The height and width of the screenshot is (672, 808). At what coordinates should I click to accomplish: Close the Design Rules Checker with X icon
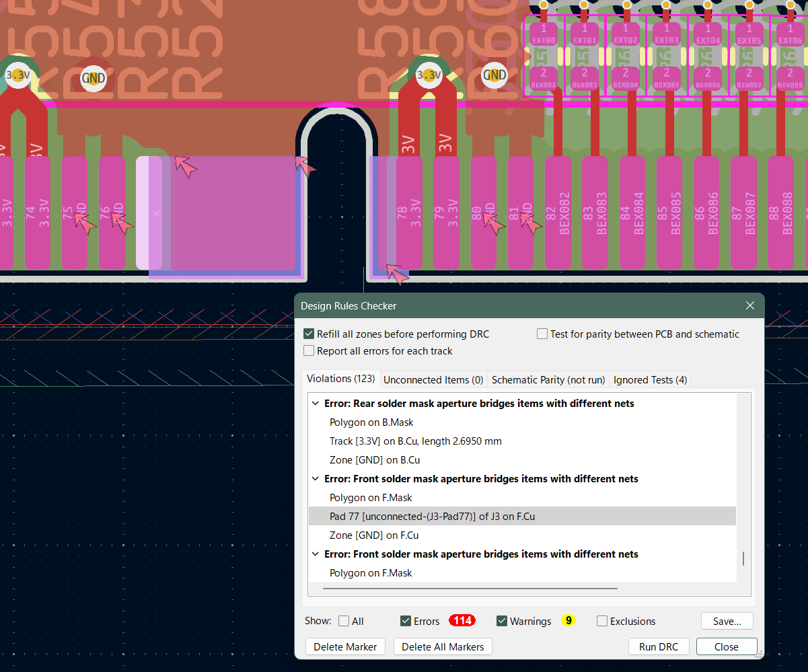click(x=750, y=306)
